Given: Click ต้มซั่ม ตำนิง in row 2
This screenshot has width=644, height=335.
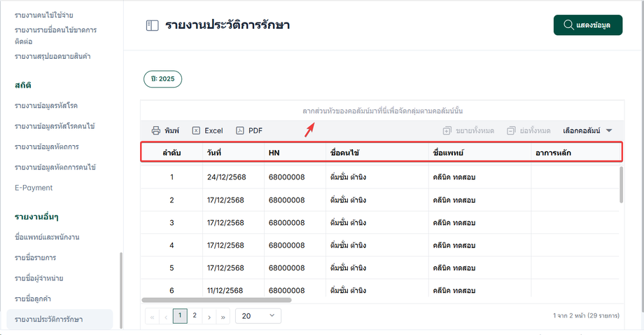Looking at the screenshot, I should pyautogui.click(x=349, y=200).
